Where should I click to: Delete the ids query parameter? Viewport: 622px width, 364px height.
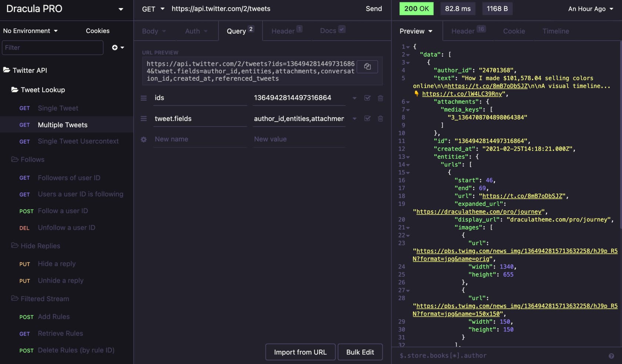coord(380,98)
